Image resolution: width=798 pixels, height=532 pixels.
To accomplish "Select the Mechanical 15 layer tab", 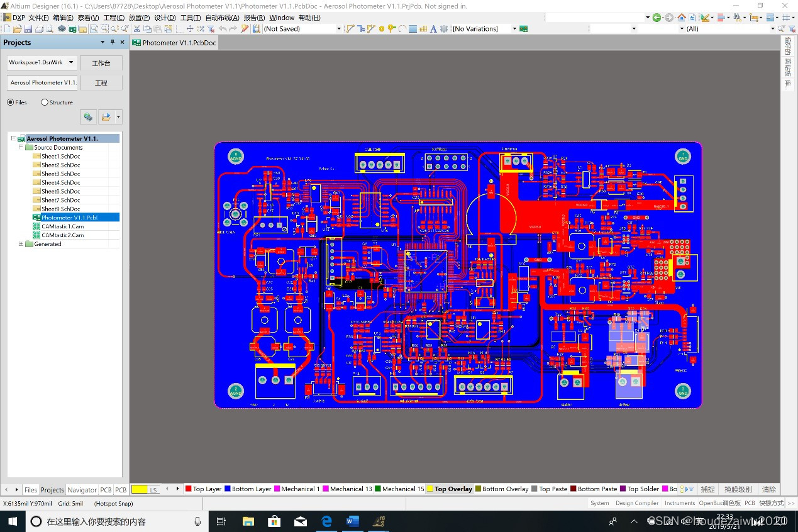I will (x=399, y=489).
